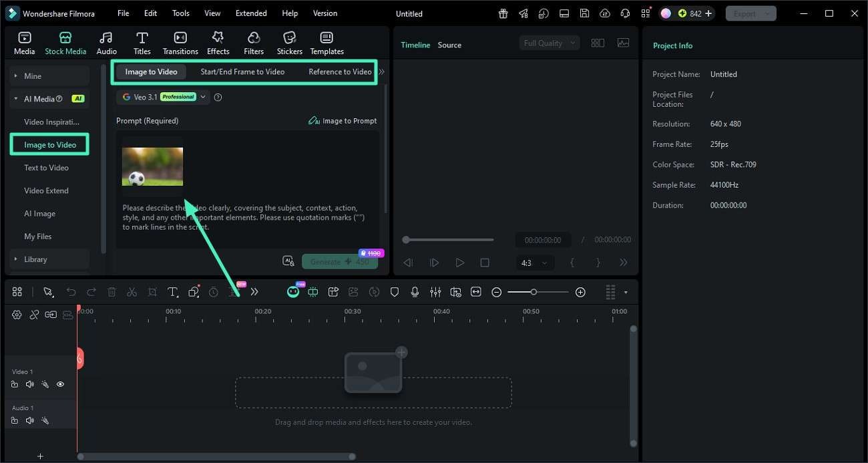Open the Extended menu

pos(251,13)
